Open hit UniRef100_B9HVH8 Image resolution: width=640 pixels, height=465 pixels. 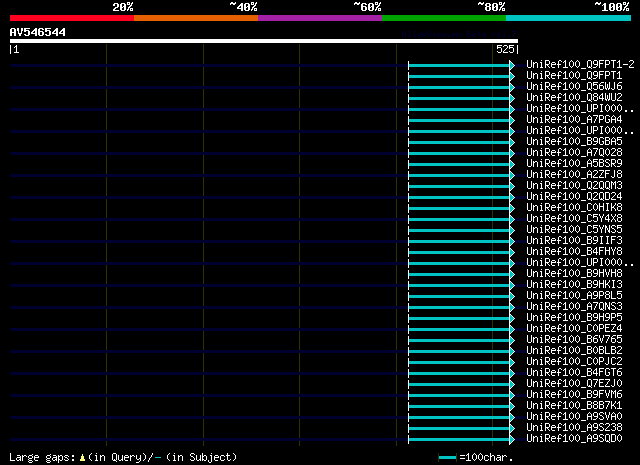tap(574, 274)
